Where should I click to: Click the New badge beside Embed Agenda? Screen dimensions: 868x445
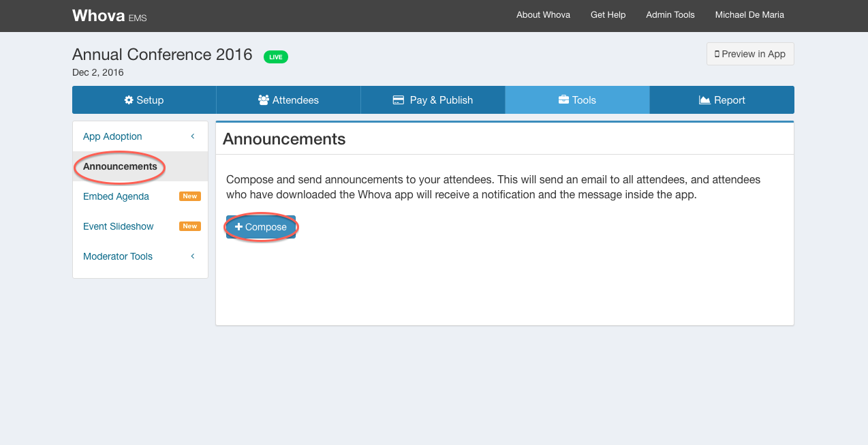coord(189,196)
